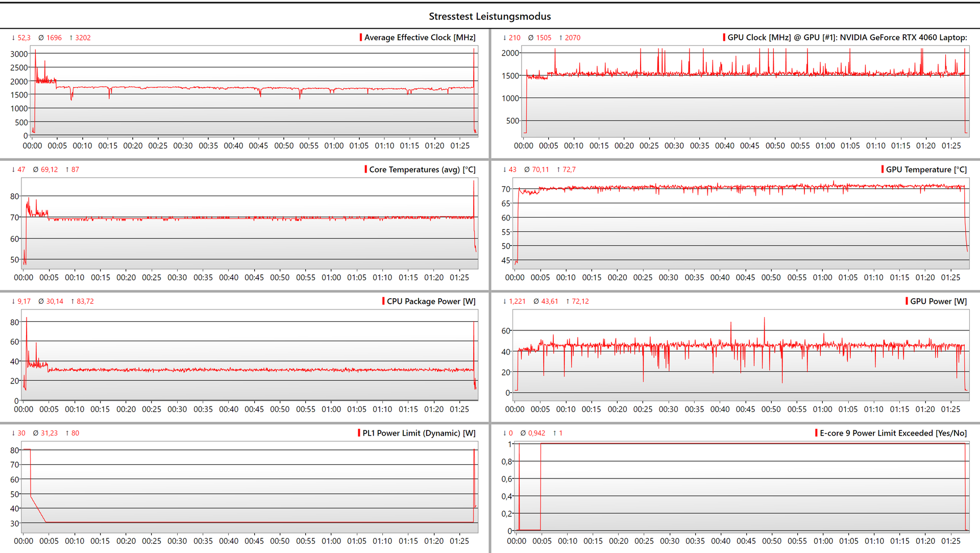This screenshot has width=980, height=553.
Task: Click the Average Effective Clock [MHz] label
Action: 420,37
